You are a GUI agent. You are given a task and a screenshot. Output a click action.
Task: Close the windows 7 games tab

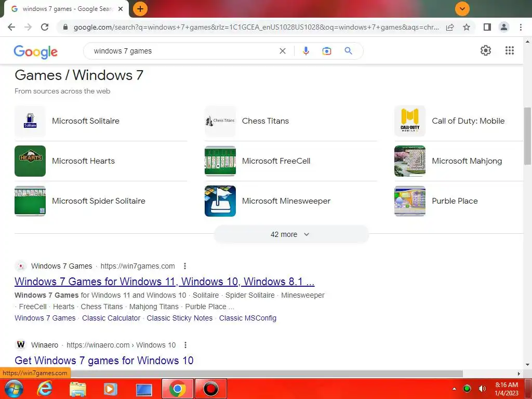pyautogui.click(x=121, y=9)
